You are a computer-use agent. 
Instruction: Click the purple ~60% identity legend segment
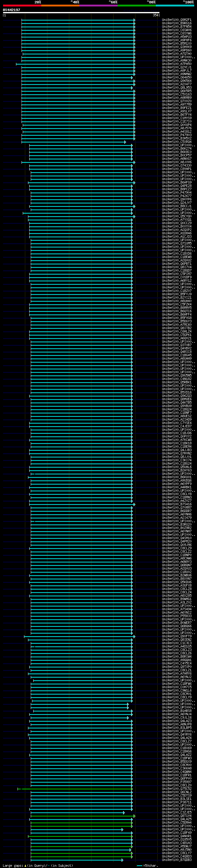click(x=99, y=6)
